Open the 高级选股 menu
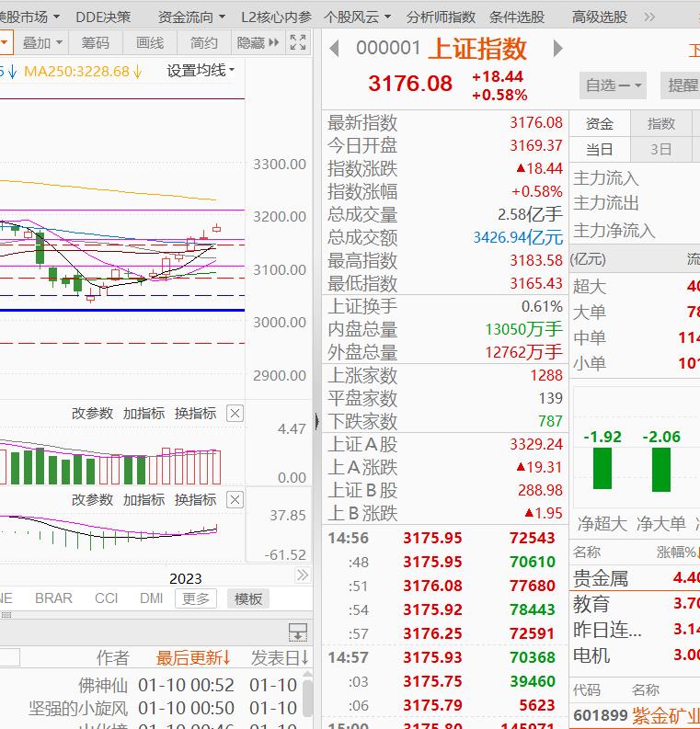Screen dimensions: 700x729 [x=600, y=17]
